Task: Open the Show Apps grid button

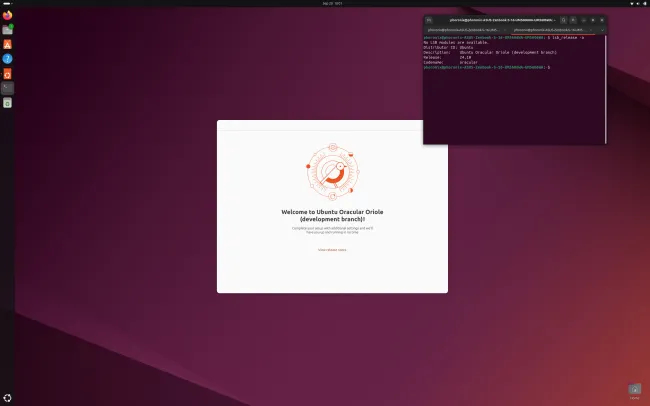Action: pos(7,398)
